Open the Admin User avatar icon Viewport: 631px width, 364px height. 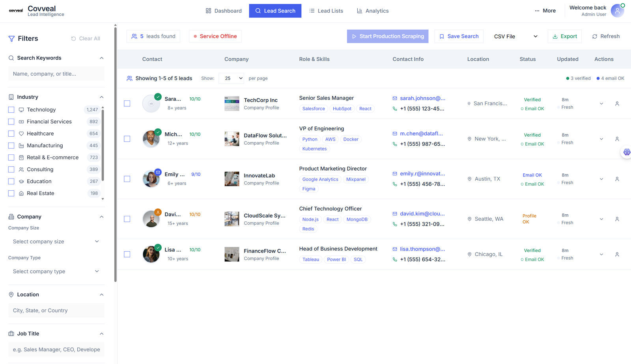click(617, 11)
